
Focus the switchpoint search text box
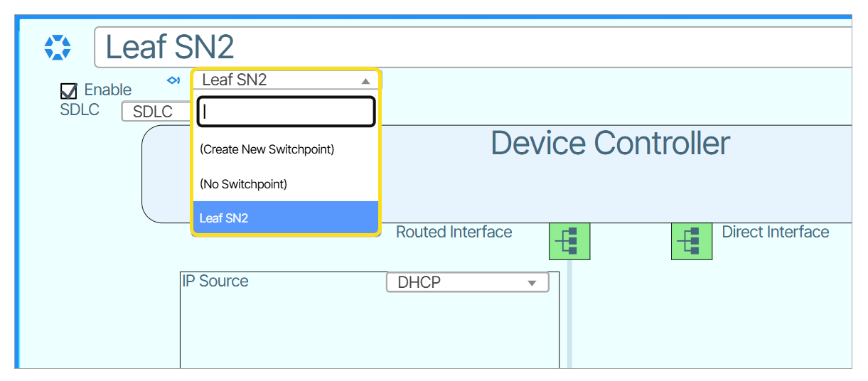286,112
